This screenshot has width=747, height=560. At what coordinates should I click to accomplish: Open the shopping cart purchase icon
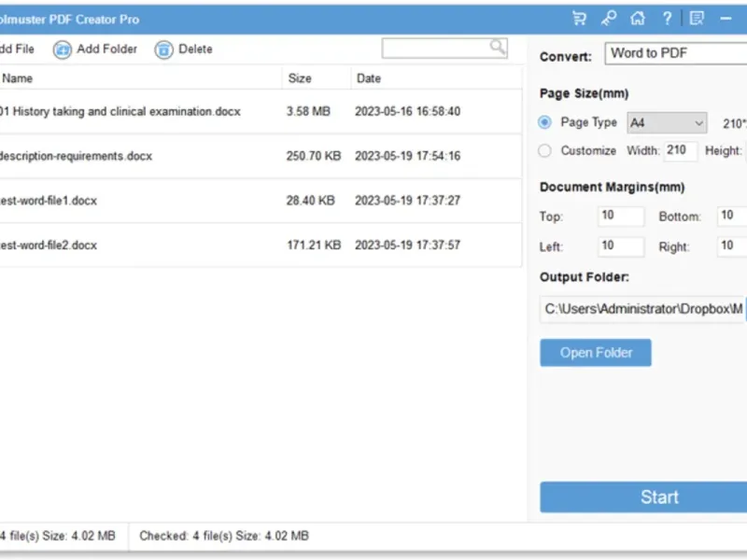(x=579, y=19)
